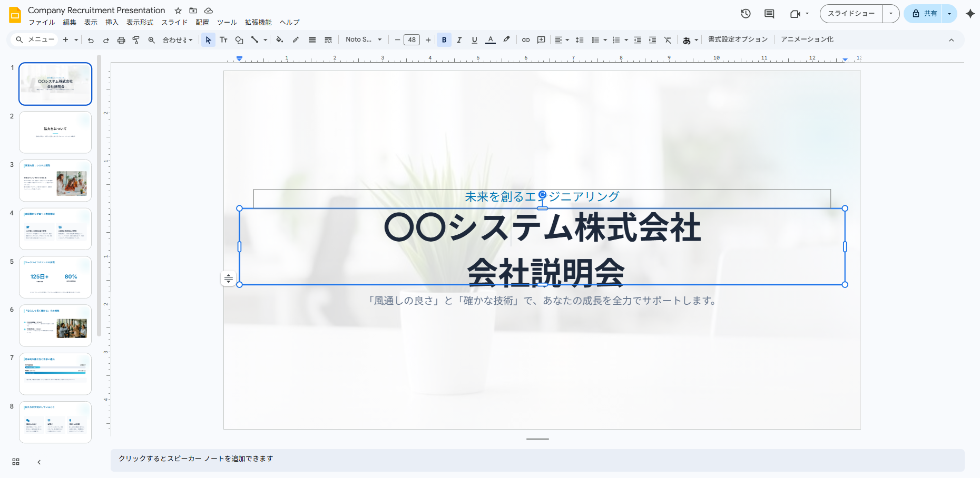
Task: Click the clear formatting icon
Action: pyautogui.click(x=668, y=40)
